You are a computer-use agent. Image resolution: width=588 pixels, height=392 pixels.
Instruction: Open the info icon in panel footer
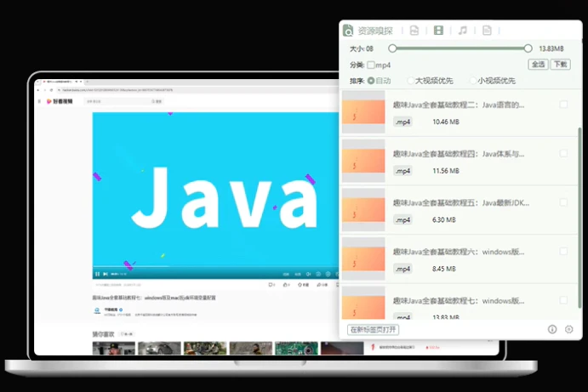pyautogui.click(x=552, y=329)
